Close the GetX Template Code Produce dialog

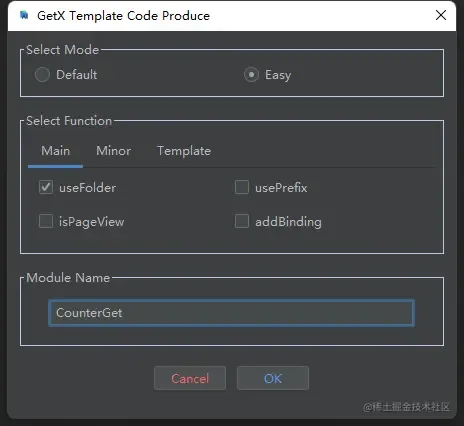(441, 15)
